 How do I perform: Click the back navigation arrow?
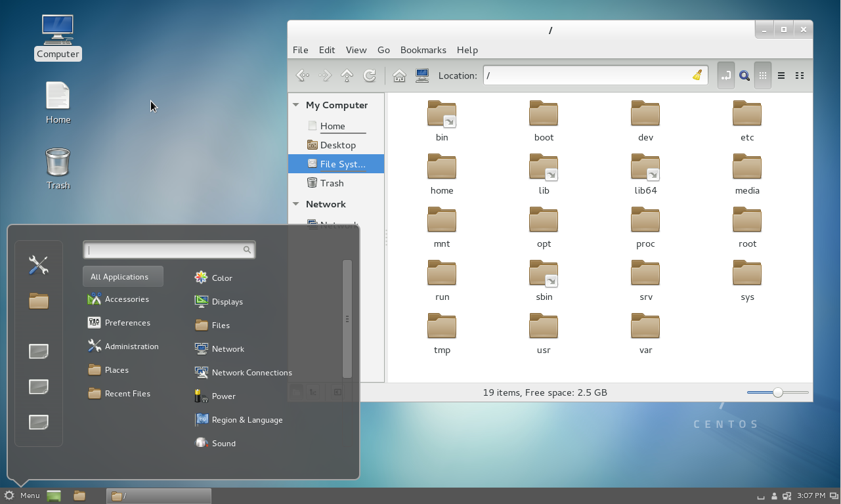302,75
